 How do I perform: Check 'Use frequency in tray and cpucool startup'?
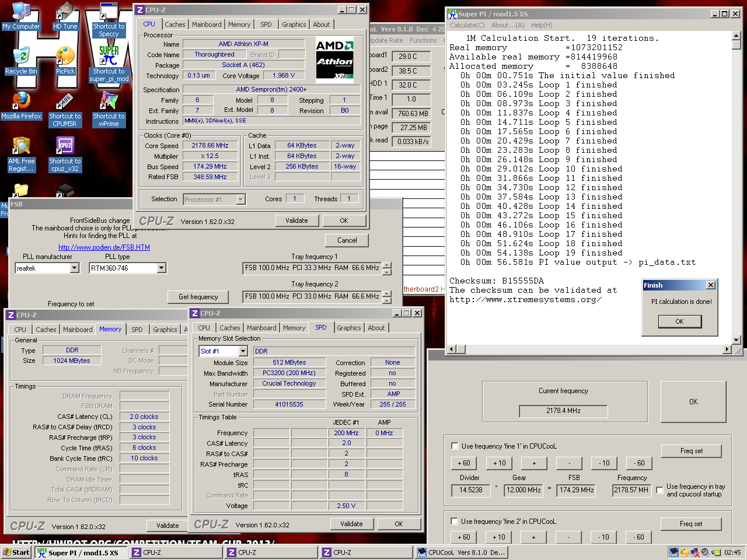click(x=659, y=491)
